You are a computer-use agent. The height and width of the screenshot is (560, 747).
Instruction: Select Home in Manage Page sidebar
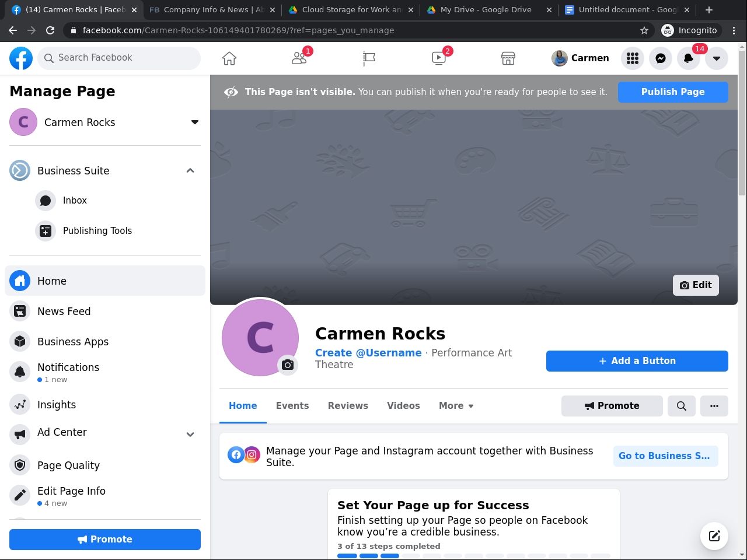[105, 281]
